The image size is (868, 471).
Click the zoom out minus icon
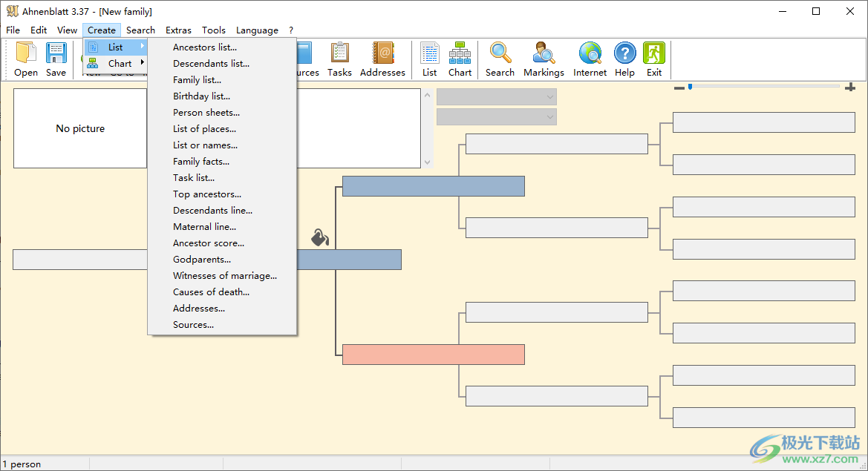[x=679, y=88]
